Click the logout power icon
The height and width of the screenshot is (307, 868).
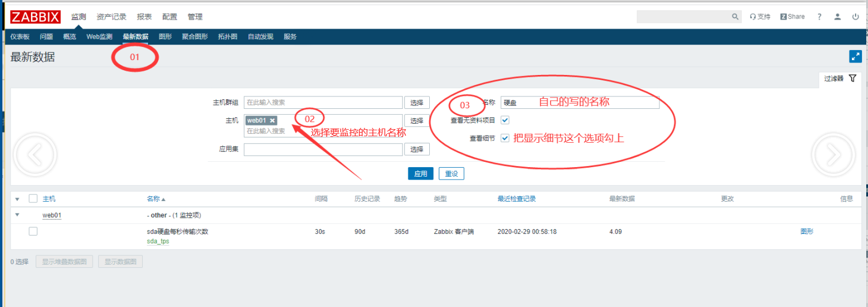click(856, 17)
